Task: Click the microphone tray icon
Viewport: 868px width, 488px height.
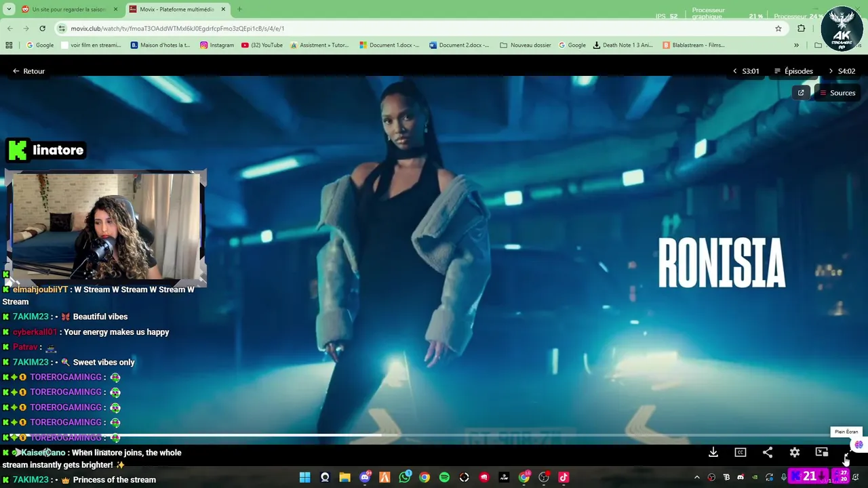Action: pyautogui.click(x=783, y=477)
